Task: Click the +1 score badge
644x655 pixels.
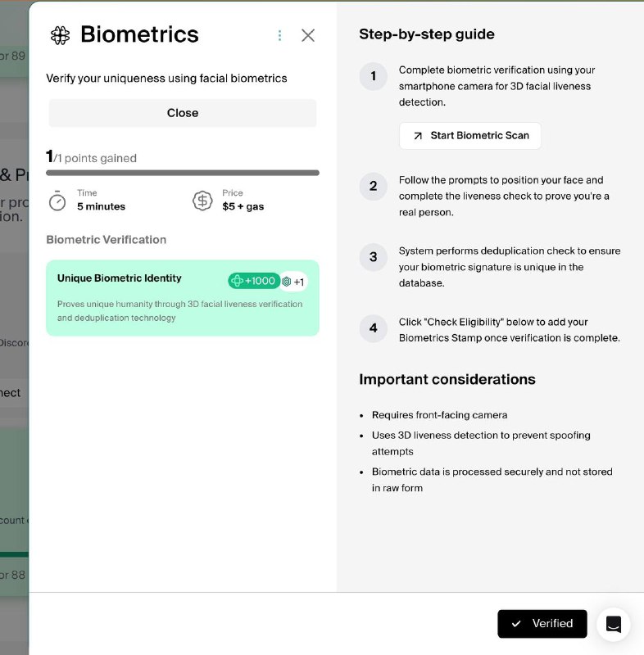Action: point(294,282)
